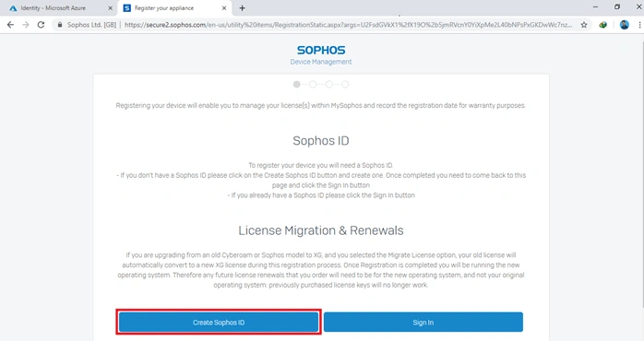Open the green browser extension icon
Image resolution: width=644 pixels, height=341 pixels.
tap(602, 25)
